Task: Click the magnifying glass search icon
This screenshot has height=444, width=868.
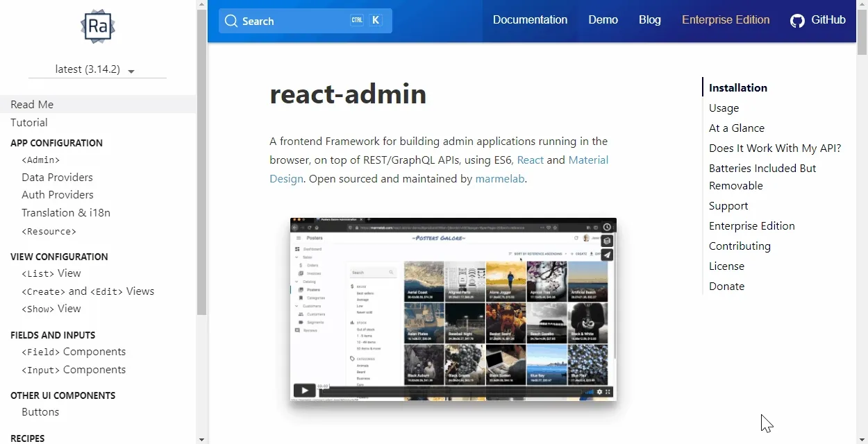Action: tap(231, 21)
